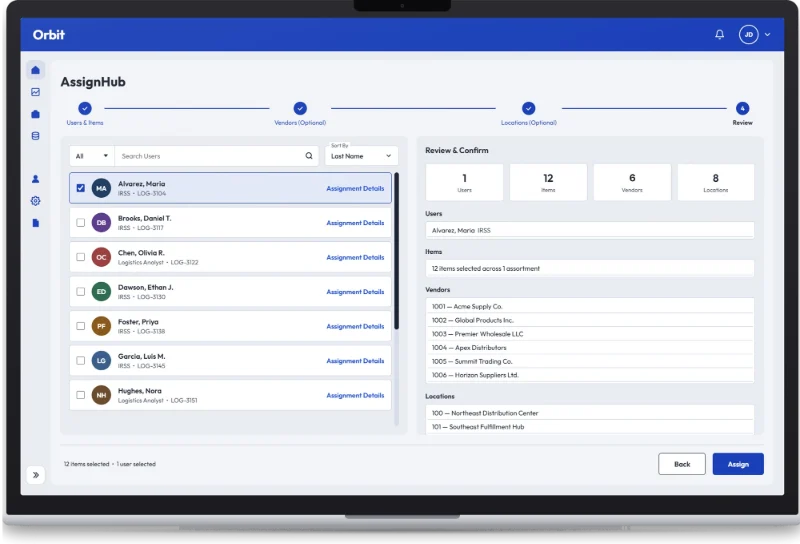Screen dimensions: 800x544
Task: Open Assignment Details for Garcia, Luis M.
Action: pyautogui.click(x=355, y=361)
